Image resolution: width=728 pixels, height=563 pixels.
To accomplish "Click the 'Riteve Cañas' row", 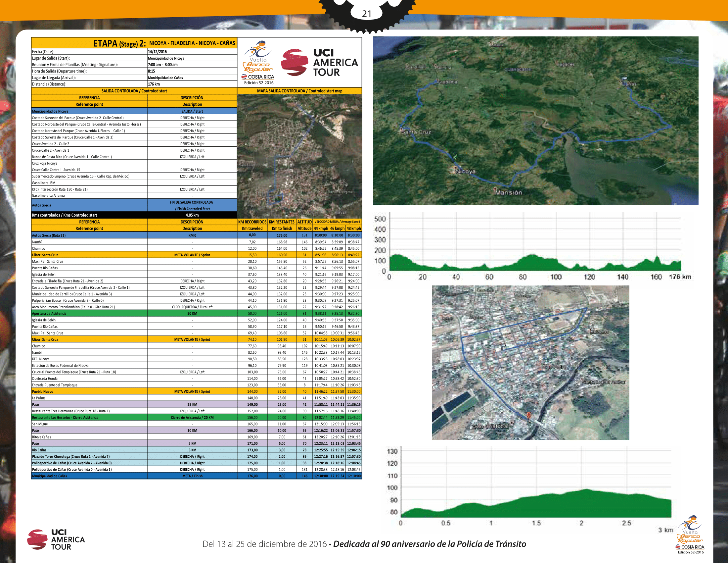I will click(197, 437).
